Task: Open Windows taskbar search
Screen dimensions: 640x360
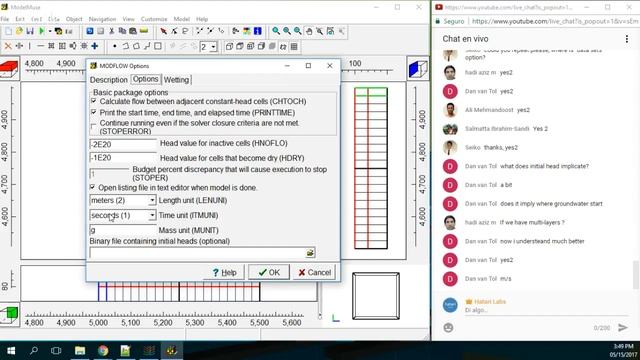Action: (x=34, y=350)
